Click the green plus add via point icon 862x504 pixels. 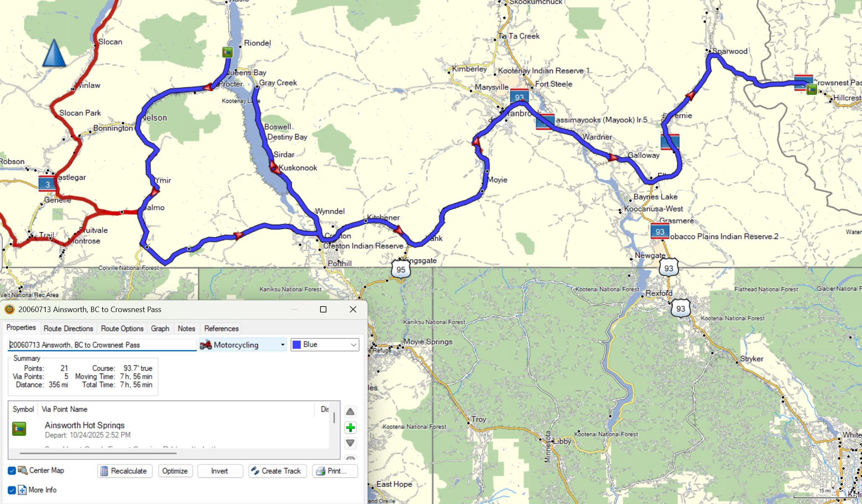(350, 428)
